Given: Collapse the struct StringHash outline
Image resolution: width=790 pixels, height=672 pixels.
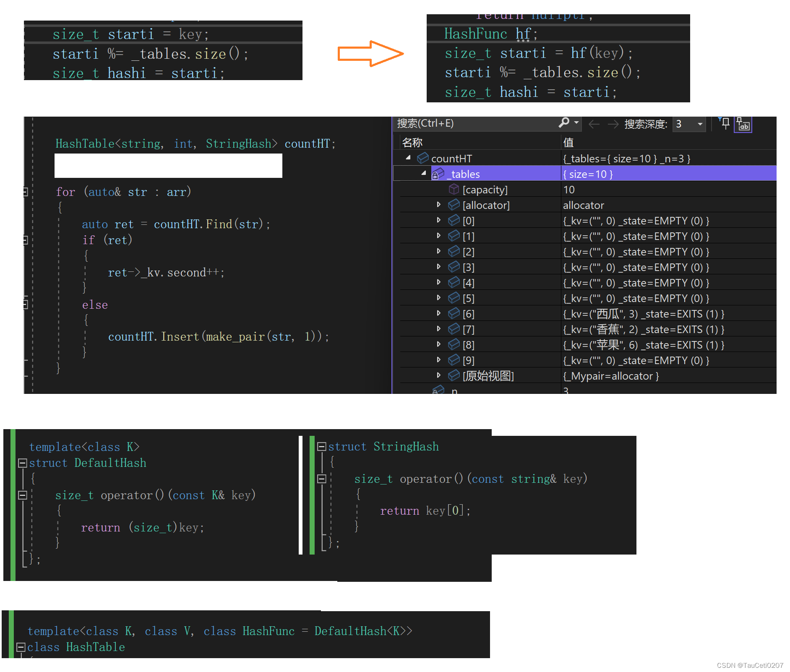Looking at the screenshot, I should 322,446.
